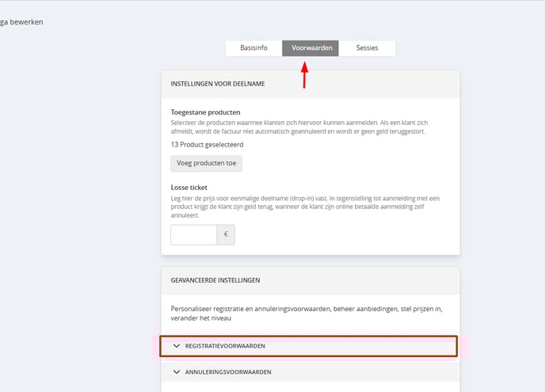Click the Voeg producten toe button
The image size is (545, 392).
(207, 163)
